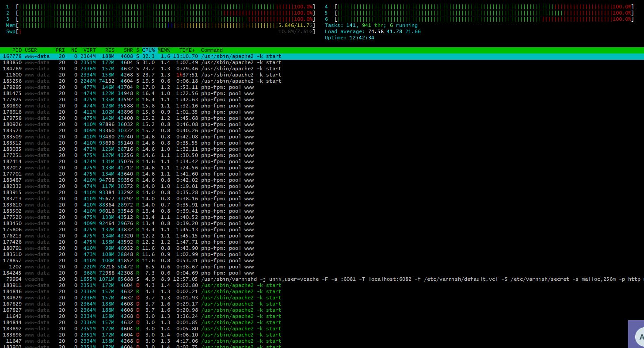The height and width of the screenshot is (348, 644).
Task: Select apache2 thread row 184846
Action: click(322, 291)
